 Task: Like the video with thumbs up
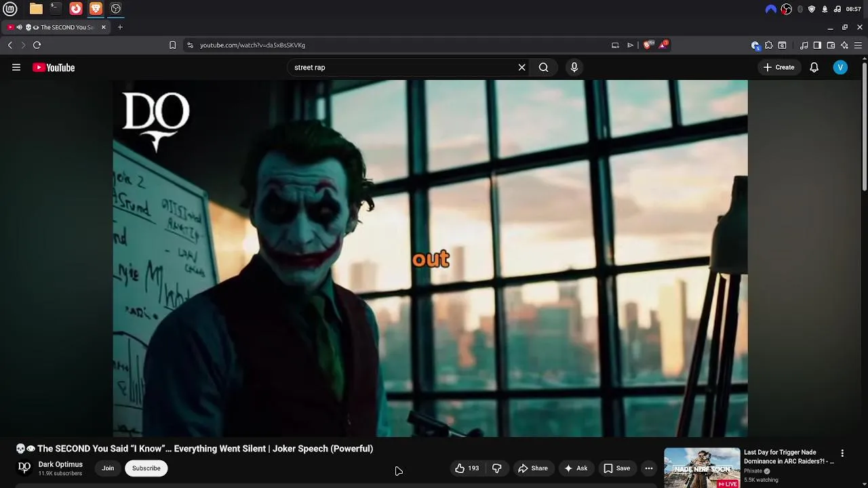point(467,468)
